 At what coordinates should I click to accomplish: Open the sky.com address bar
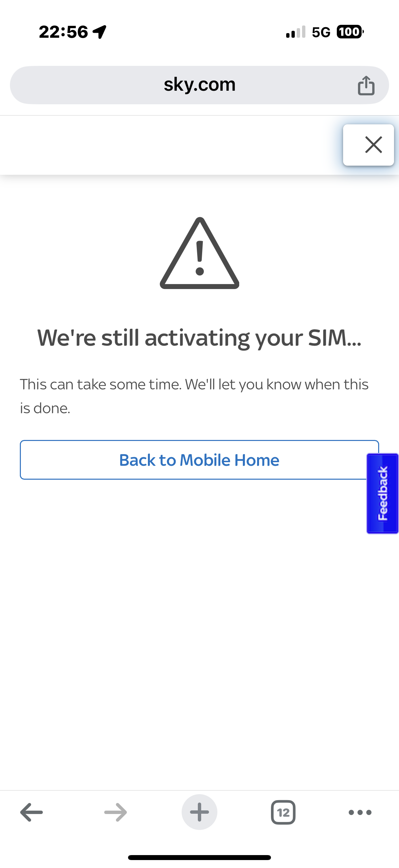tap(199, 85)
